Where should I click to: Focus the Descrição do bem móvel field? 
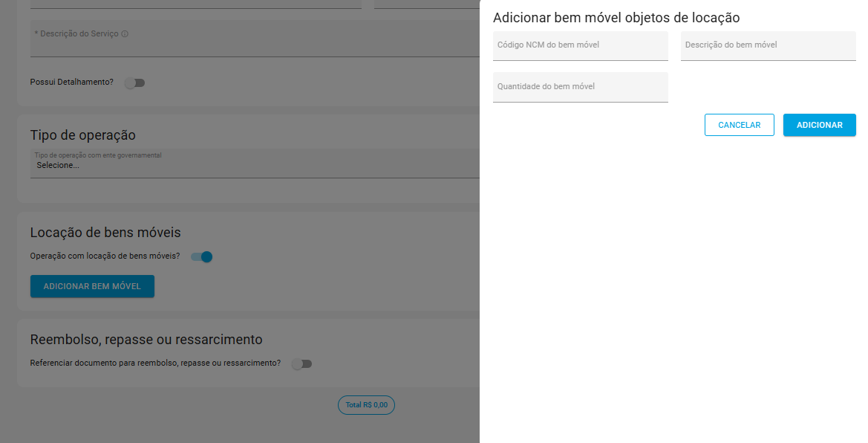click(768, 45)
